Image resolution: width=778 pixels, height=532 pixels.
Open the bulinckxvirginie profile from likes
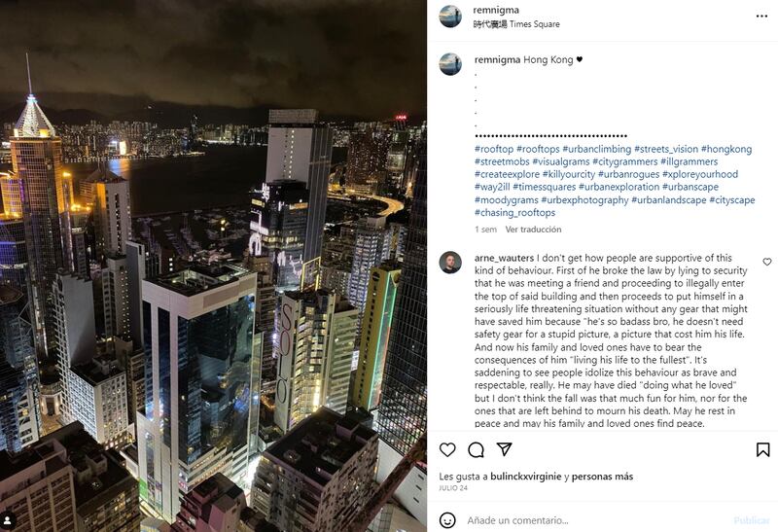point(526,477)
